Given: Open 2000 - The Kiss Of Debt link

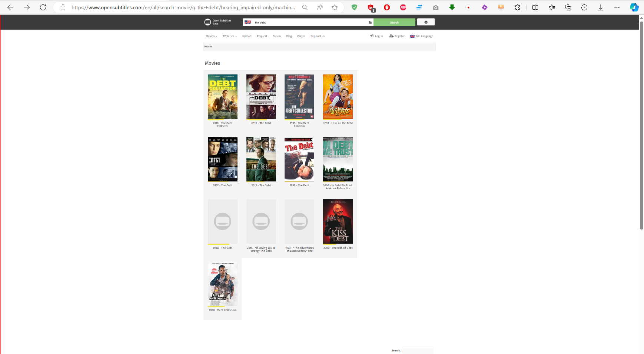Looking at the screenshot, I should tap(338, 248).
